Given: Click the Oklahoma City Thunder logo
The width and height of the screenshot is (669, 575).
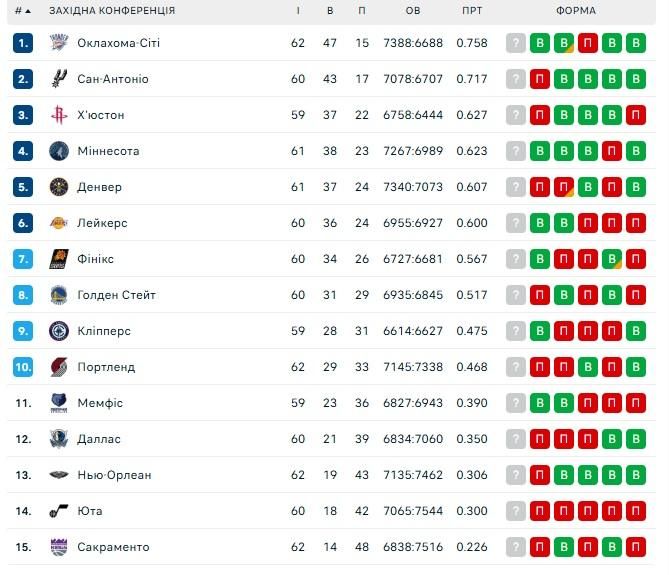Looking at the screenshot, I should point(57,43).
